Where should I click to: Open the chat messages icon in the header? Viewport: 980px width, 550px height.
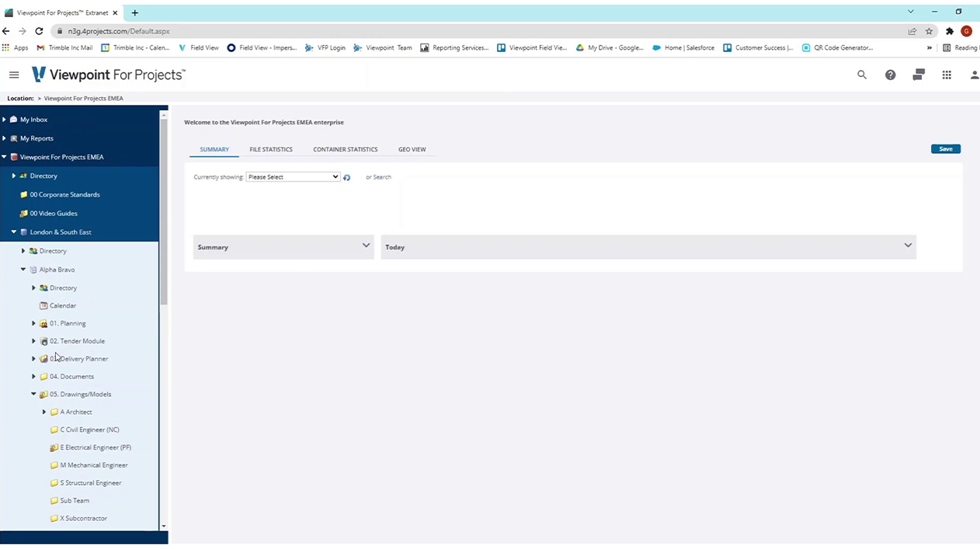point(919,75)
